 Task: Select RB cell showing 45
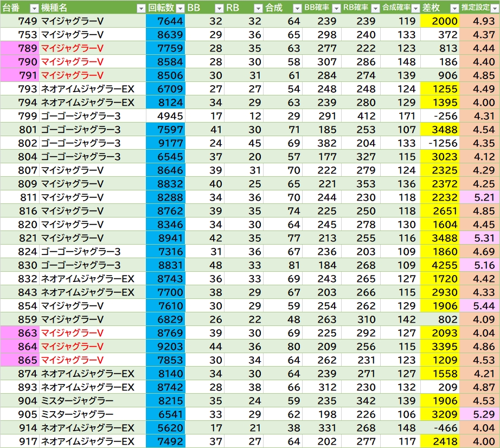243,143
